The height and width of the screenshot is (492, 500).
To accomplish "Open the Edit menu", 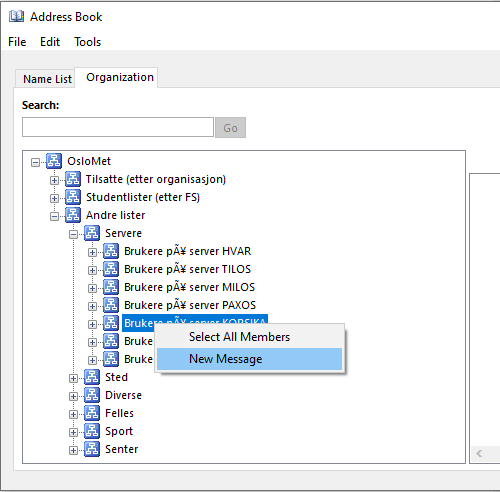I will [x=50, y=42].
